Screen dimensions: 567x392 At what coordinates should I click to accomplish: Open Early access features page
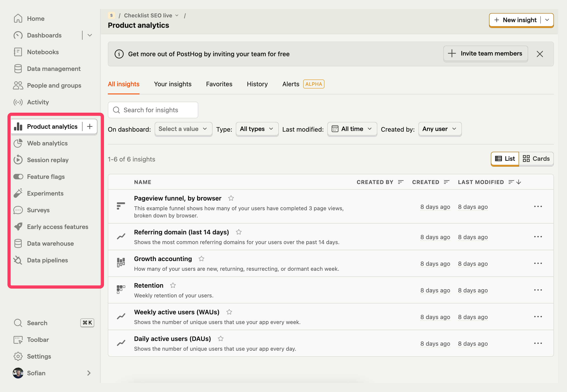57,227
